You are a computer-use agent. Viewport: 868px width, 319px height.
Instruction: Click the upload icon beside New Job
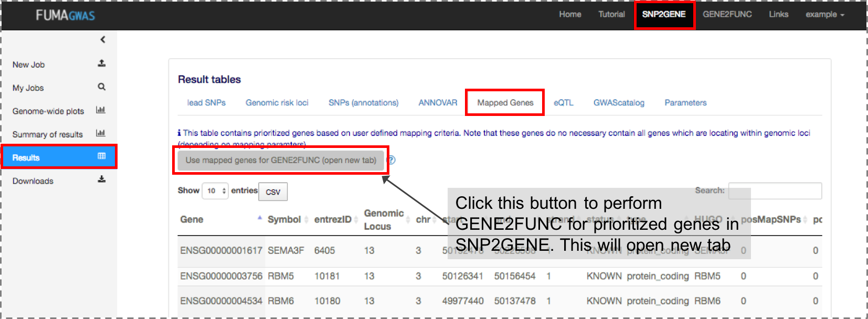[x=102, y=63]
